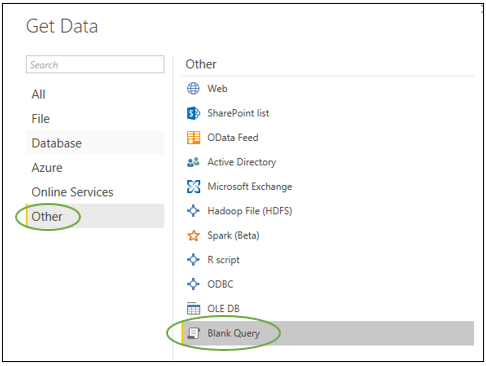This screenshot has height=366, width=486.
Task: Choose the Web label
Action: click(217, 89)
